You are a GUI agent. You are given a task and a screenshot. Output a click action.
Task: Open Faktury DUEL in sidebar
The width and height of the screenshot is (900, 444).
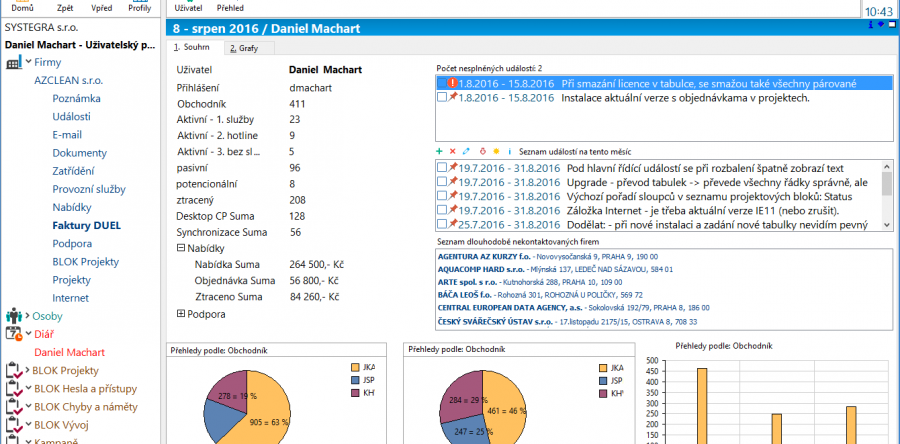tap(86, 225)
